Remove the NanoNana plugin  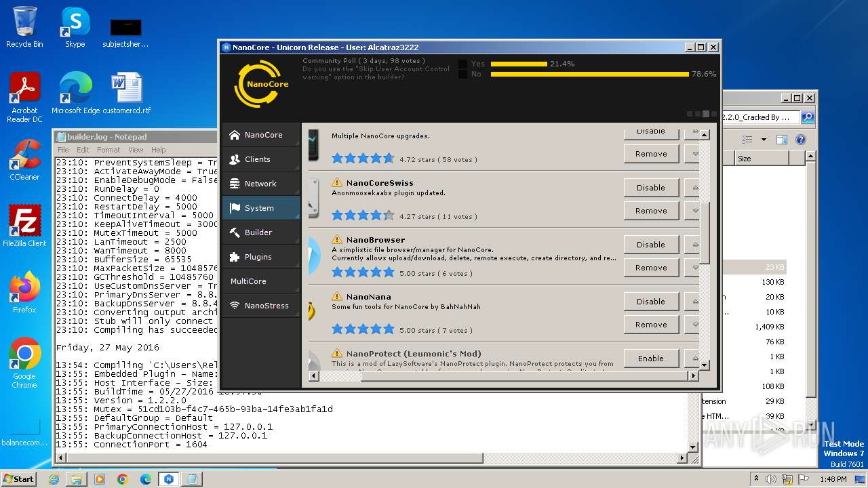[x=651, y=325]
